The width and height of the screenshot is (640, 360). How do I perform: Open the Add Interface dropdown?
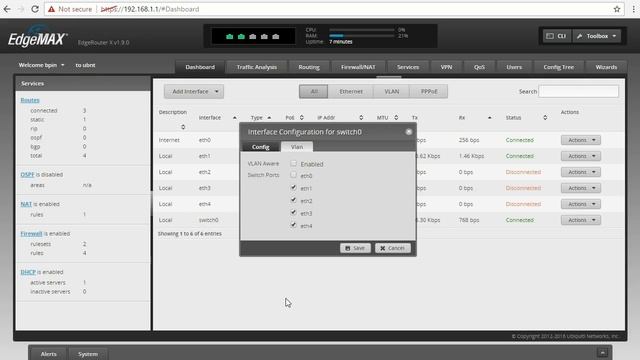194,91
